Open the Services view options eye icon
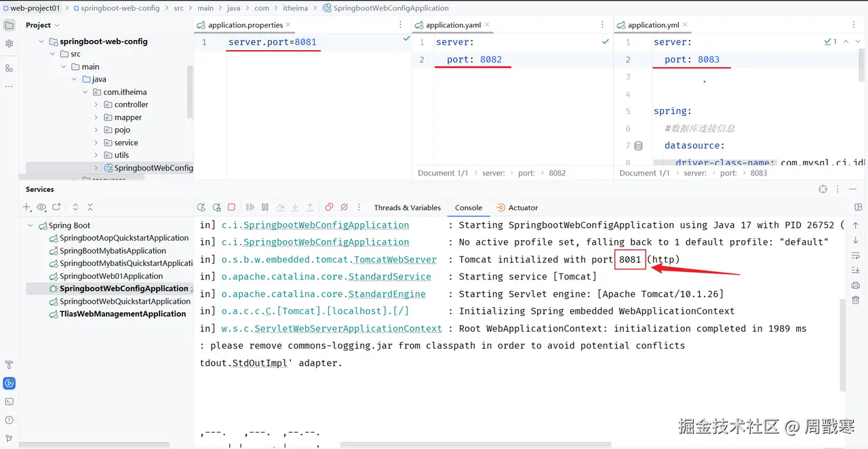This screenshot has width=868, height=449. 41,207
